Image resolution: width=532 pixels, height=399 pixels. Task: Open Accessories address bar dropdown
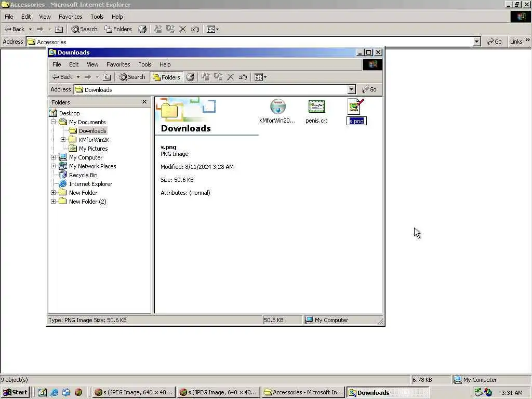(477, 42)
